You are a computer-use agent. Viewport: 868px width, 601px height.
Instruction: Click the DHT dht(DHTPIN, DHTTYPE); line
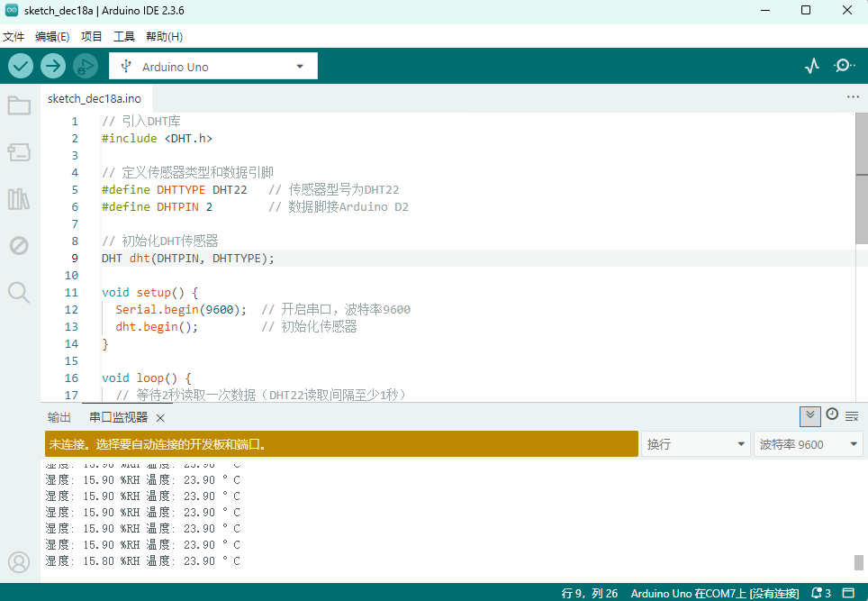pos(187,258)
